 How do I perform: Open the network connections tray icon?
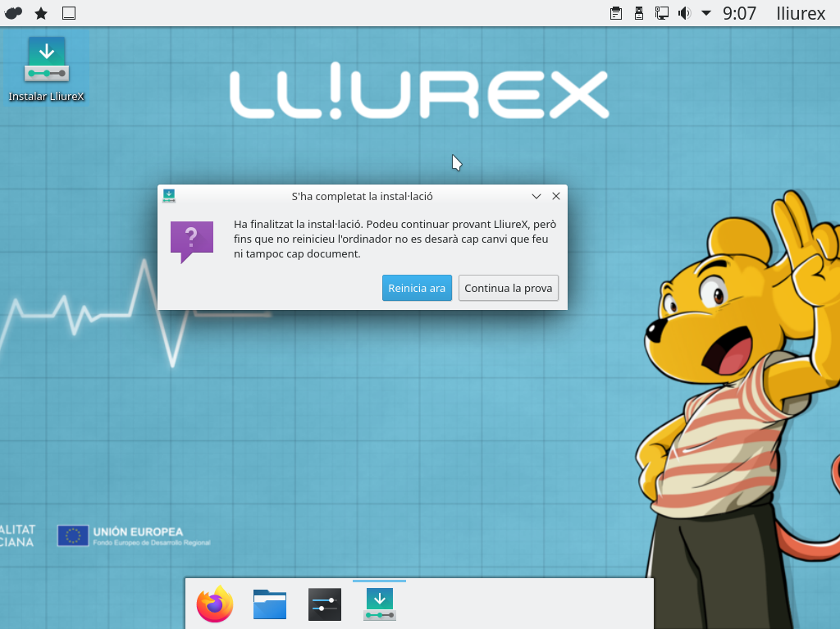pos(662,13)
